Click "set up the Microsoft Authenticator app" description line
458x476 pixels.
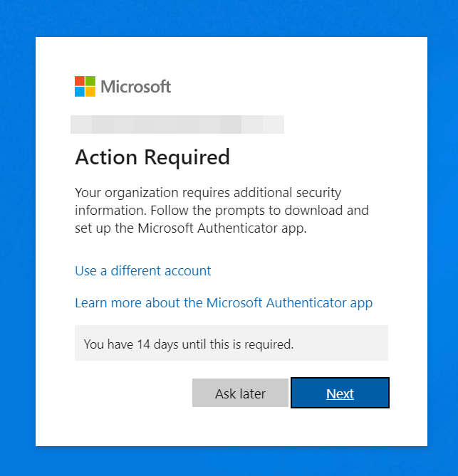coord(190,228)
